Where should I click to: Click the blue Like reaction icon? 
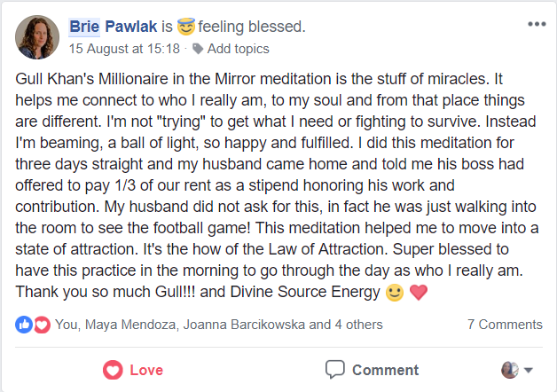pos(23,325)
